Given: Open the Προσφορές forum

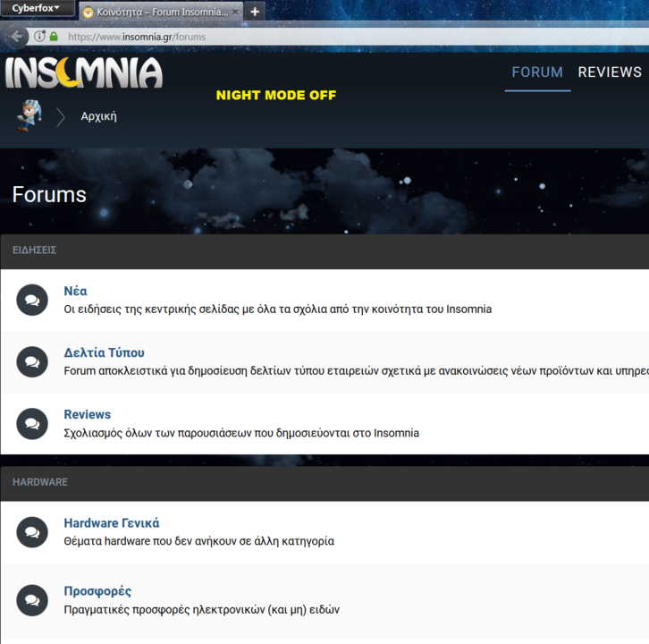Looking at the screenshot, I should coord(97,591).
